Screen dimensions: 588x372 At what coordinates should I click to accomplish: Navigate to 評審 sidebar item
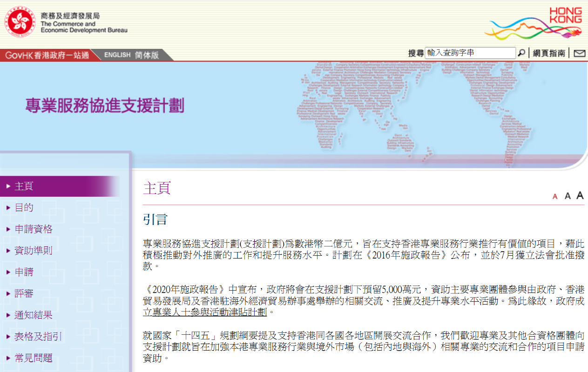click(x=24, y=293)
